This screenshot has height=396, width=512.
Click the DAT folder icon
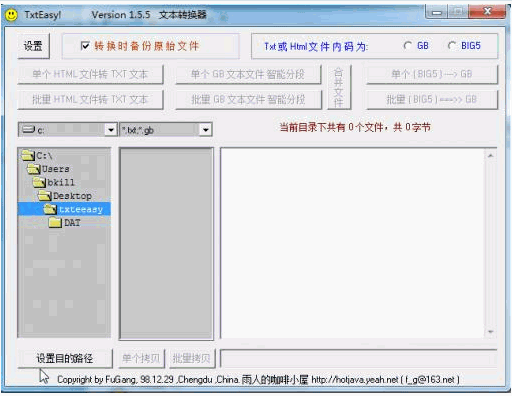tap(55, 222)
